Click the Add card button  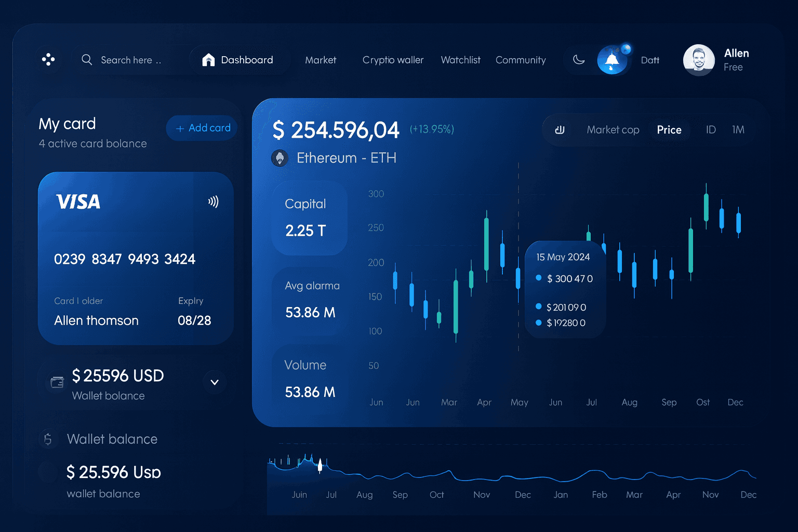point(202,128)
